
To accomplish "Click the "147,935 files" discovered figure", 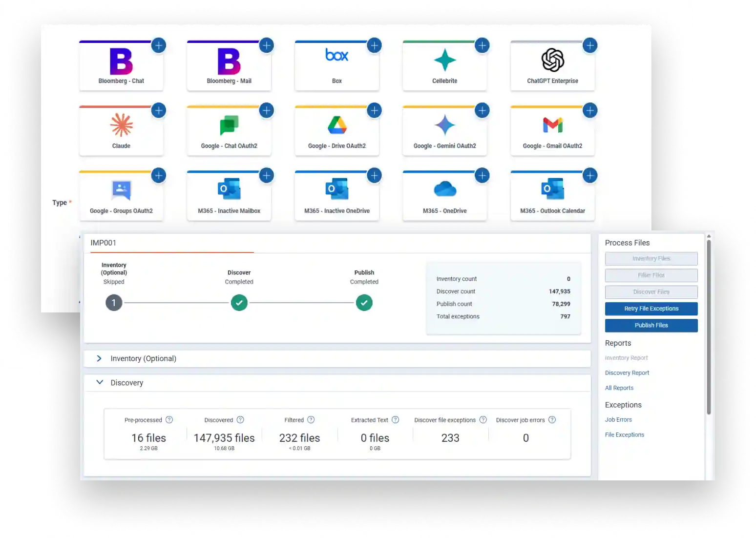I will pyautogui.click(x=224, y=438).
